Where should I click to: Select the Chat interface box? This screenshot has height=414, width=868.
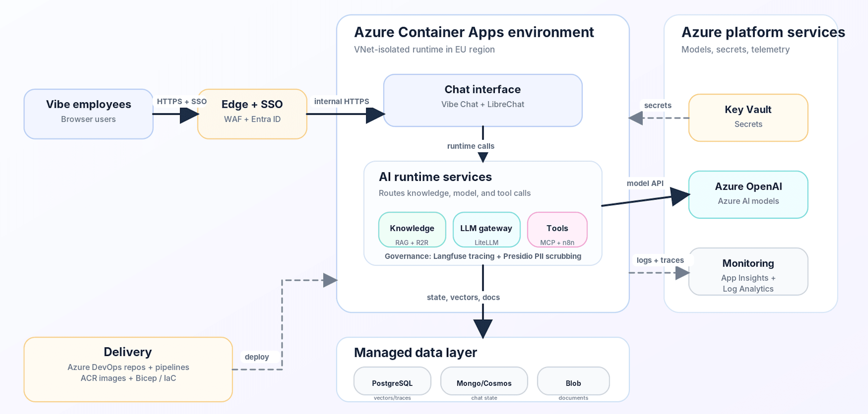[483, 100]
